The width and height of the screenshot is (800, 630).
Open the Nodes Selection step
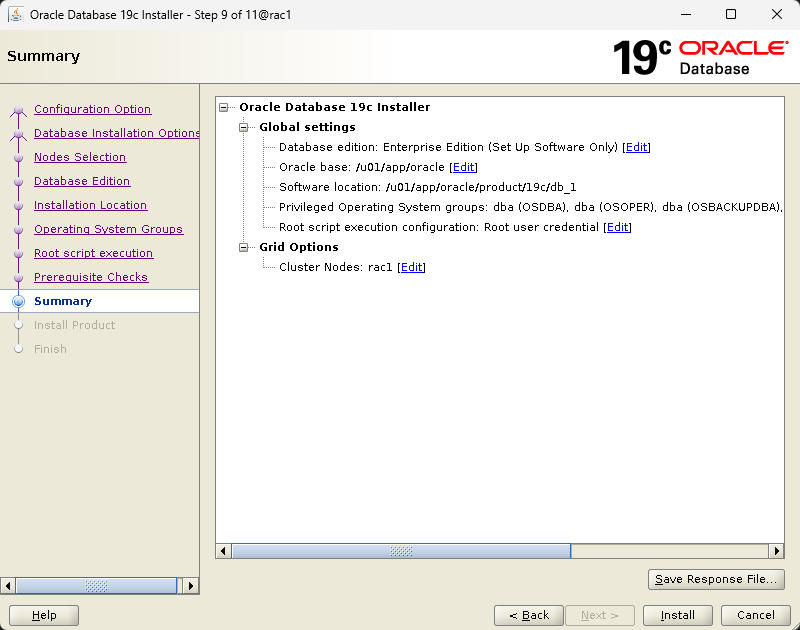(80, 157)
